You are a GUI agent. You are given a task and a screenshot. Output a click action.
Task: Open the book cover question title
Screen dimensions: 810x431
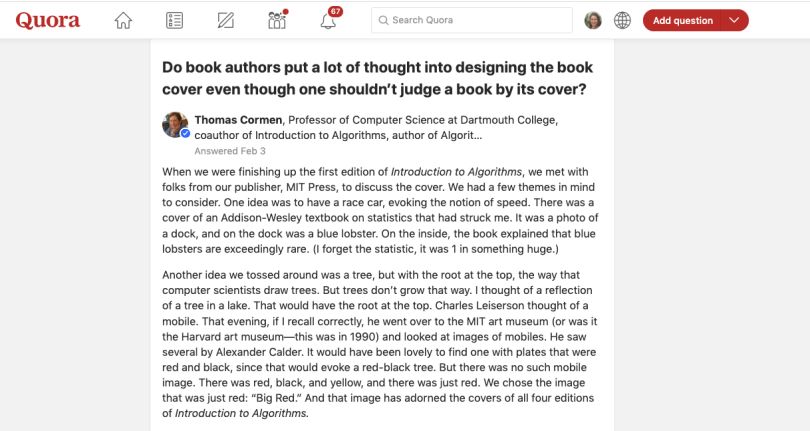click(378, 78)
